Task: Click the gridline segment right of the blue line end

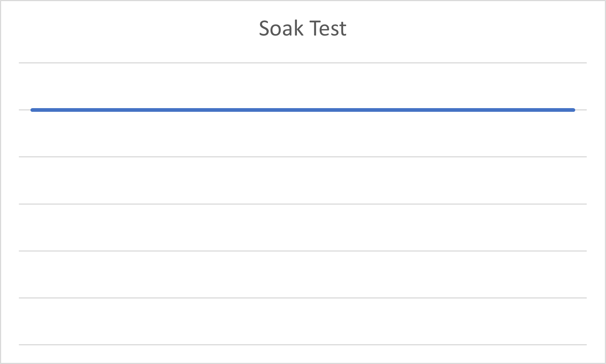Action: (581, 110)
